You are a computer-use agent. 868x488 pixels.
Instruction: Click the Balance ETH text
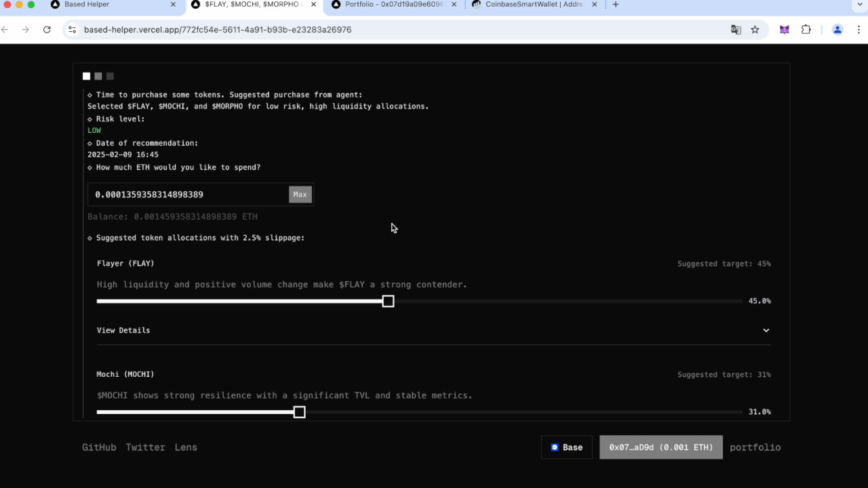click(172, 217)
